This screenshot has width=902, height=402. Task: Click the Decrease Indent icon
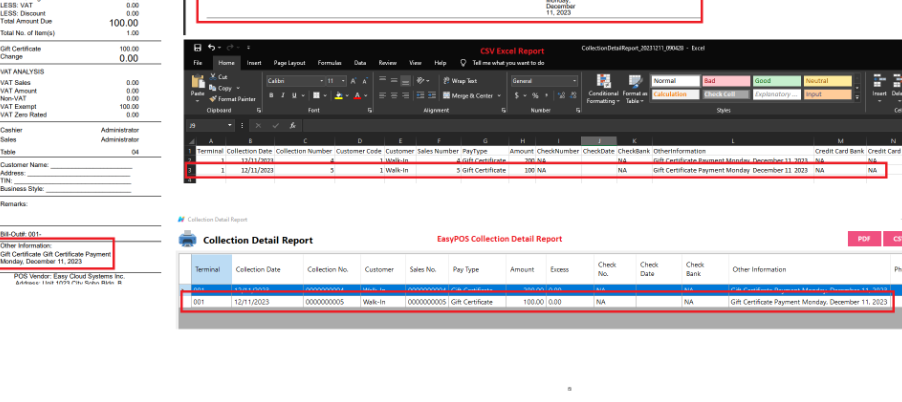(x=419, y=95)
